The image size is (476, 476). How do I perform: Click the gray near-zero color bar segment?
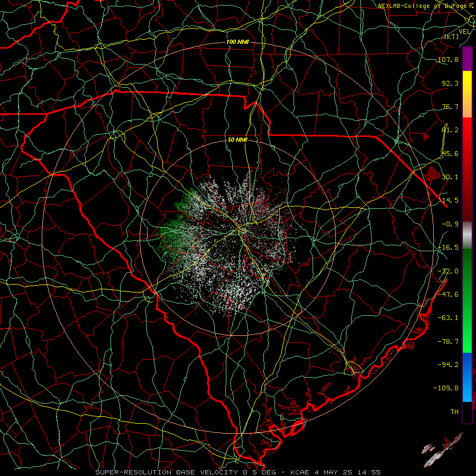click(x=467, y=235)
